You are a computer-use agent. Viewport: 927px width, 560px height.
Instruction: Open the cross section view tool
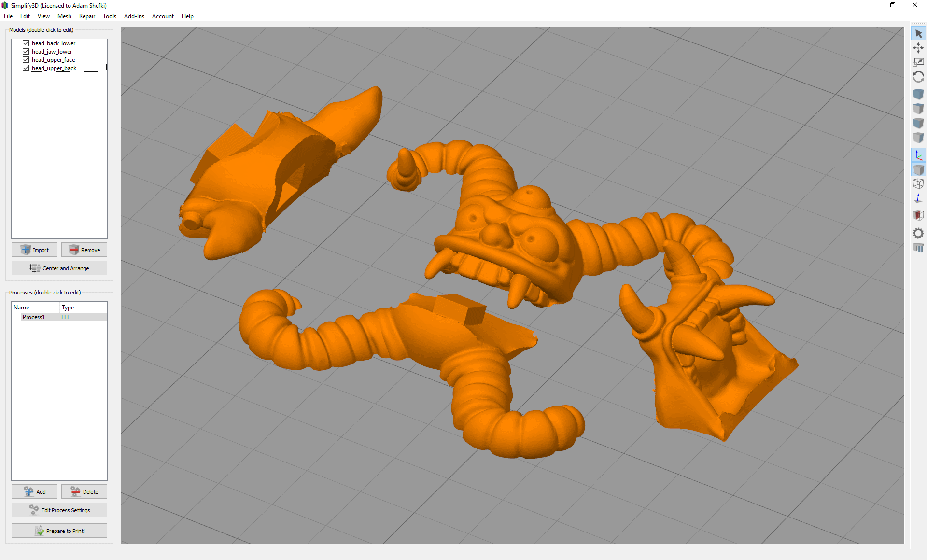pyautogui.click(x=918, y=215)
